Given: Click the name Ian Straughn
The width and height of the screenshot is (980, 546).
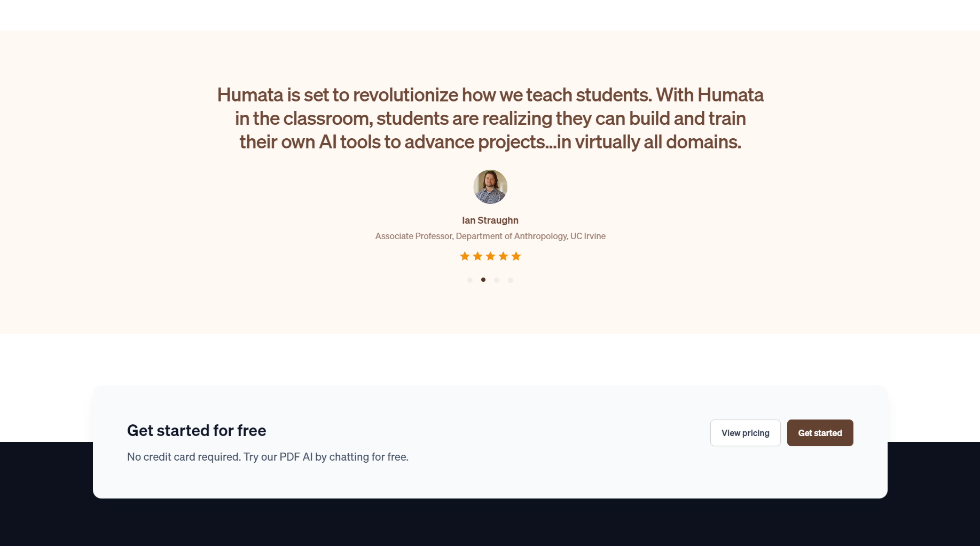Looking at the screenshot, I should point(490,220).
